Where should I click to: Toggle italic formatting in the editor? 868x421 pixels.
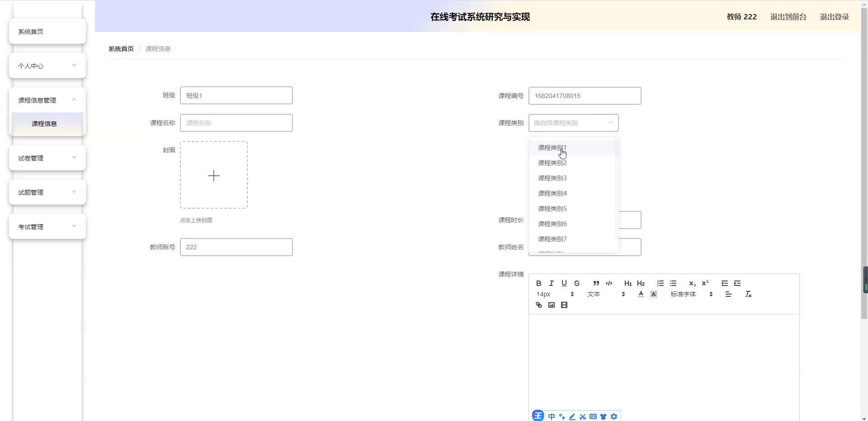coord(551,283)
